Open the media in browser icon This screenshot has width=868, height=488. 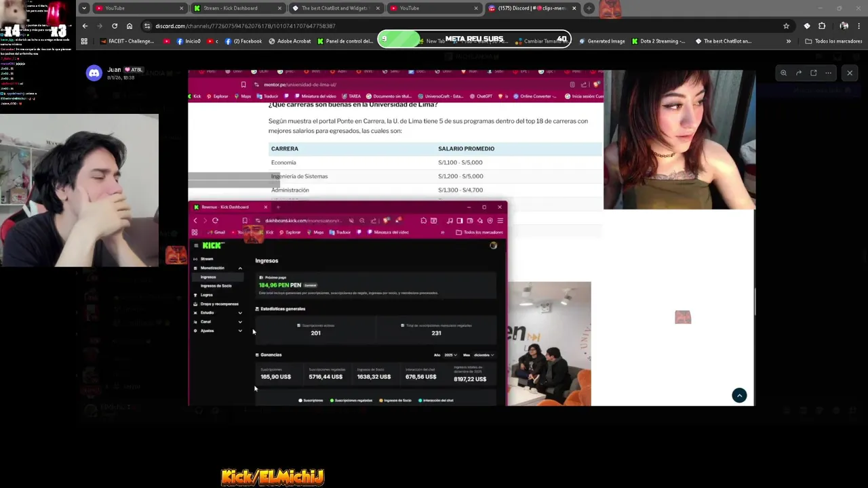[x=813, y=73]
